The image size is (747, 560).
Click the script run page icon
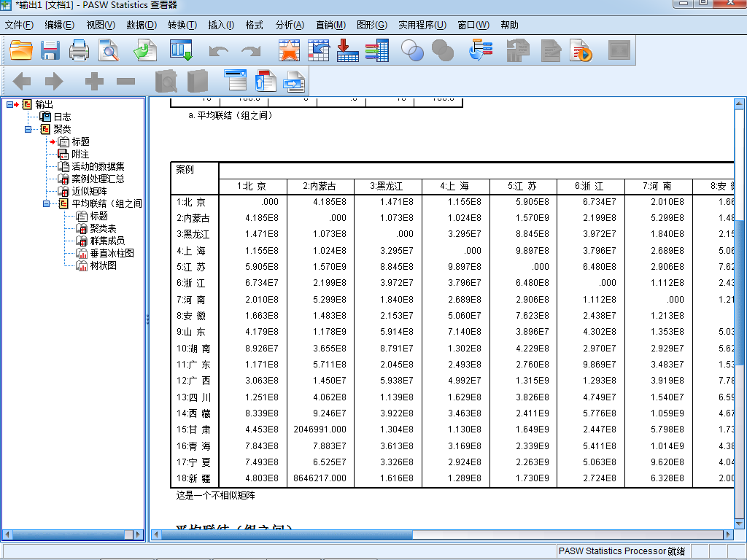click(581, 50)
